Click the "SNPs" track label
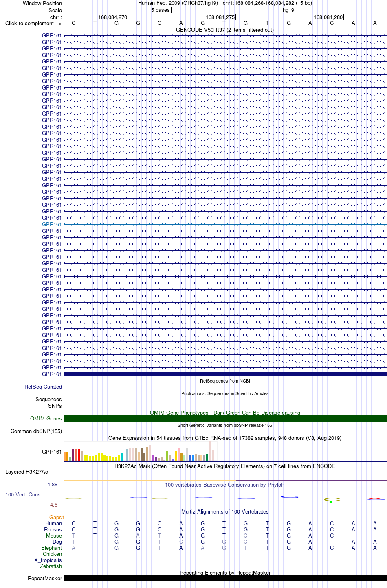 click(x=55, y=406)
